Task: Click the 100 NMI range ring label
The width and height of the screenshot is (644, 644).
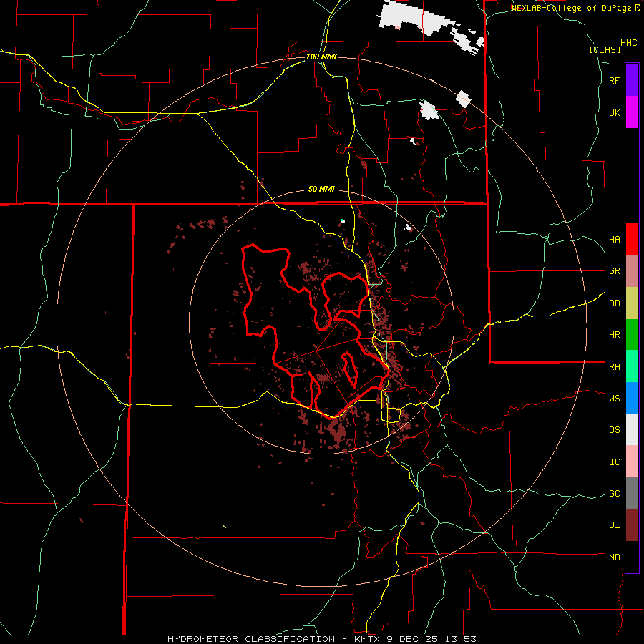Action: click(x=321, y=57)
